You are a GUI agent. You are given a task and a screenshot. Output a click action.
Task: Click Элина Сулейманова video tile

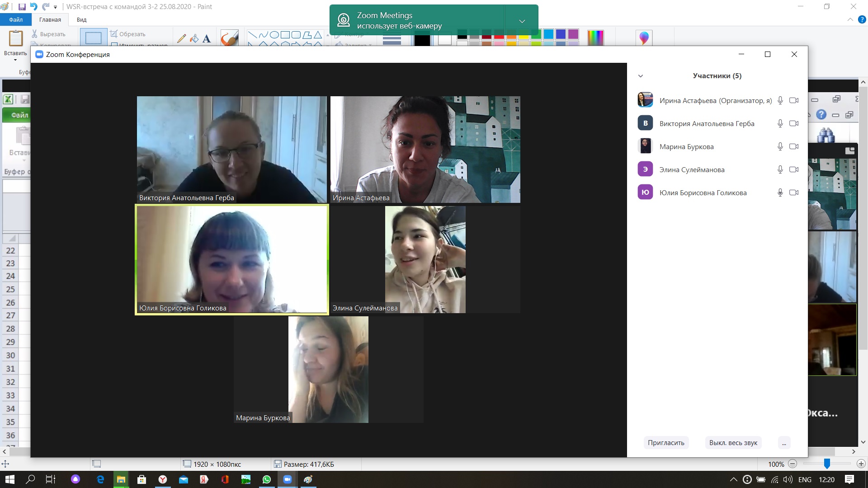coord(425,260)
